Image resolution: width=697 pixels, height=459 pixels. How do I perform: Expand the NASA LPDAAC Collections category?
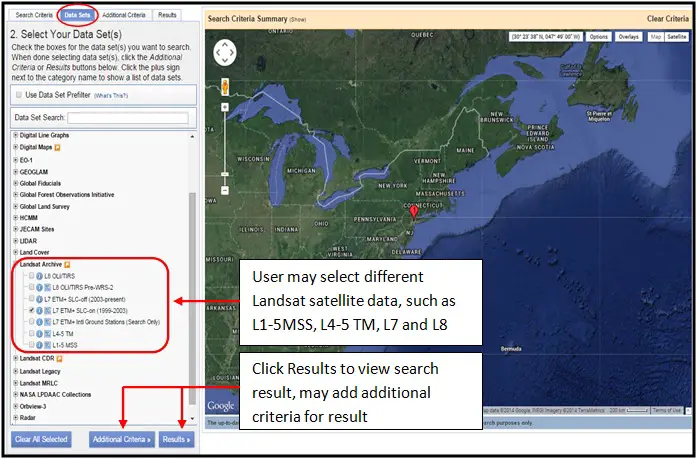click(16, 395)
